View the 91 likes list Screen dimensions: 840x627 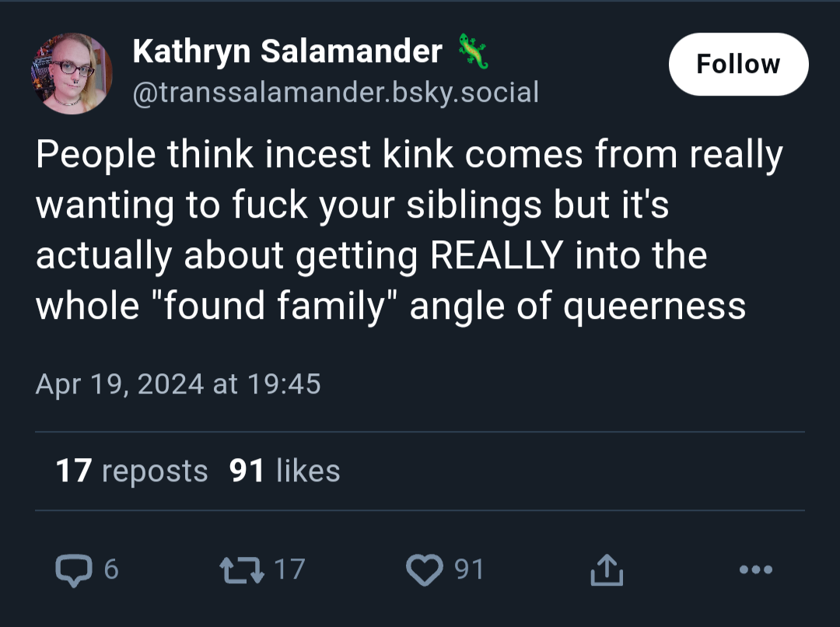click(285, 471)
